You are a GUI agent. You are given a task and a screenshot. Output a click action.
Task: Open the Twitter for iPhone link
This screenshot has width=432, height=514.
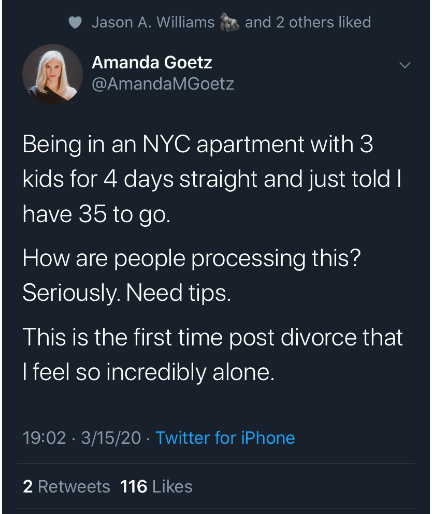point(225,438)
